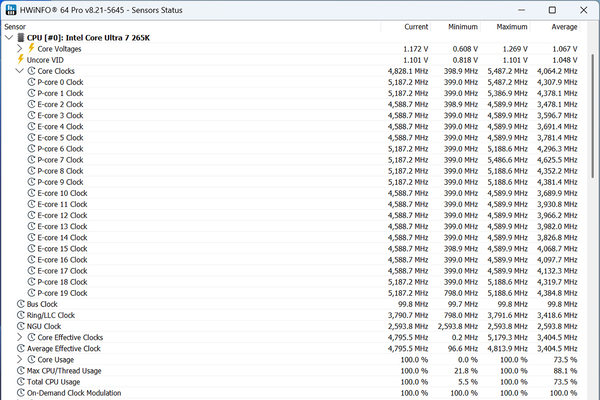Viewport: 600px width, 400px height.
Task: Click Core Voltages current value 1.172 V
Action: [x=416, y=49]
